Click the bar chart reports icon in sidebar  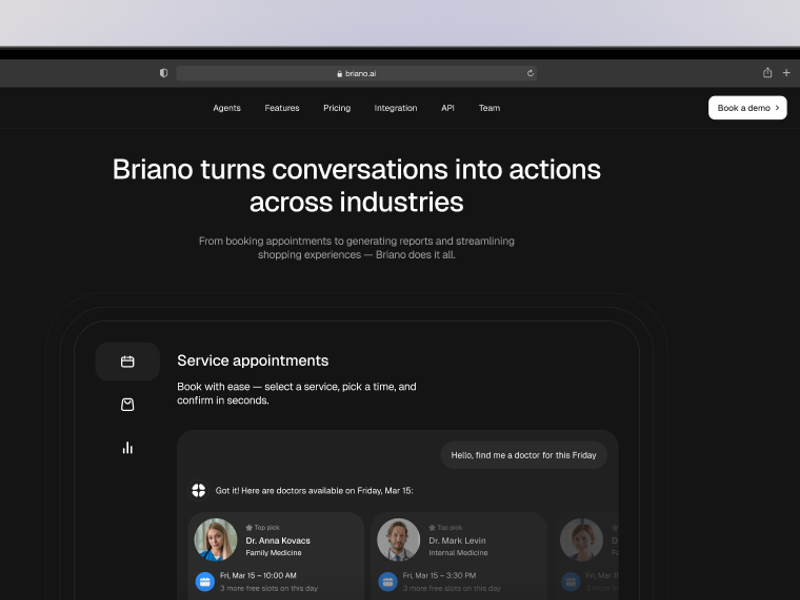pyautogui.click(x=127, y=447)
